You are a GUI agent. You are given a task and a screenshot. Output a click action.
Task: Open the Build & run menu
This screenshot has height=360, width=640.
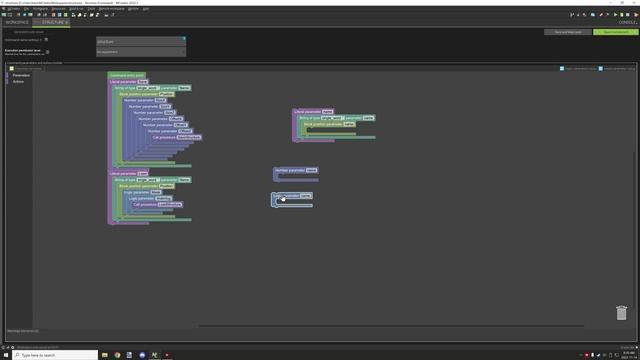(x=76, y=9)
